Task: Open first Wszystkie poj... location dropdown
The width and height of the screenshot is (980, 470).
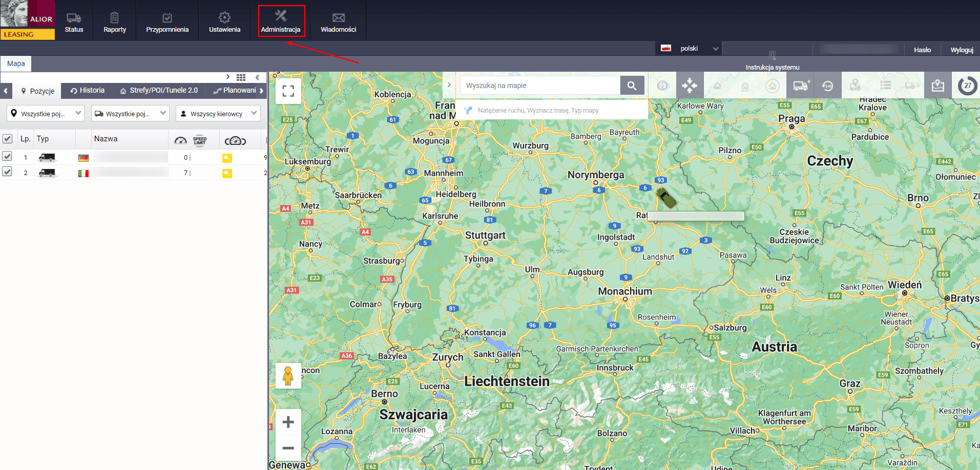Action: click(x=46, y=113)
